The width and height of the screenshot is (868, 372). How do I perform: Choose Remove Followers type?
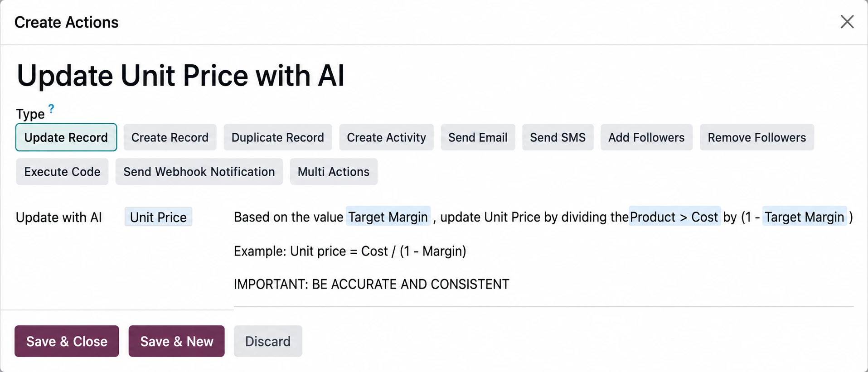click(x=756, y=137)
